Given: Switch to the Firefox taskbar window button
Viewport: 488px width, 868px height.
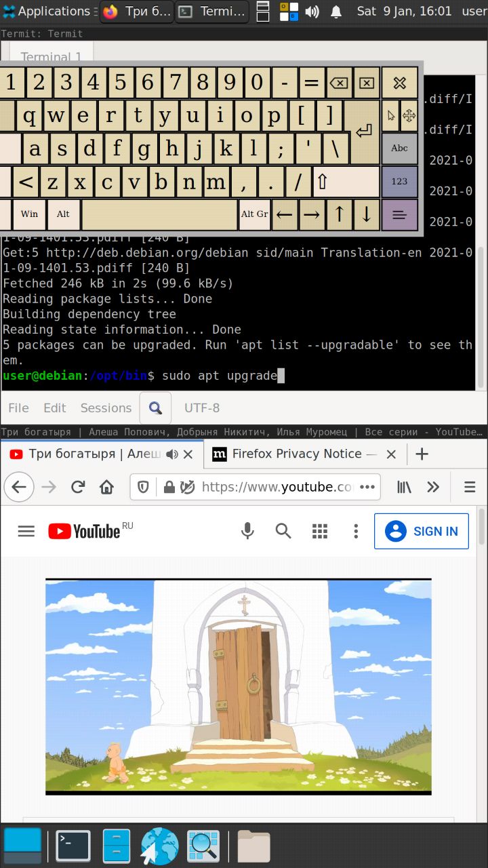Looking at the screenshot, I should click(x=137, y=12).
